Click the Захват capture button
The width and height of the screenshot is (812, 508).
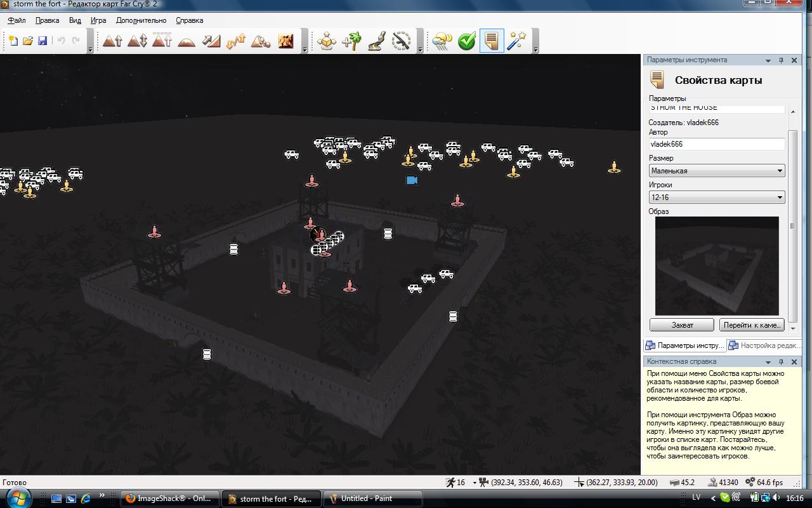[x=682, y=325]
